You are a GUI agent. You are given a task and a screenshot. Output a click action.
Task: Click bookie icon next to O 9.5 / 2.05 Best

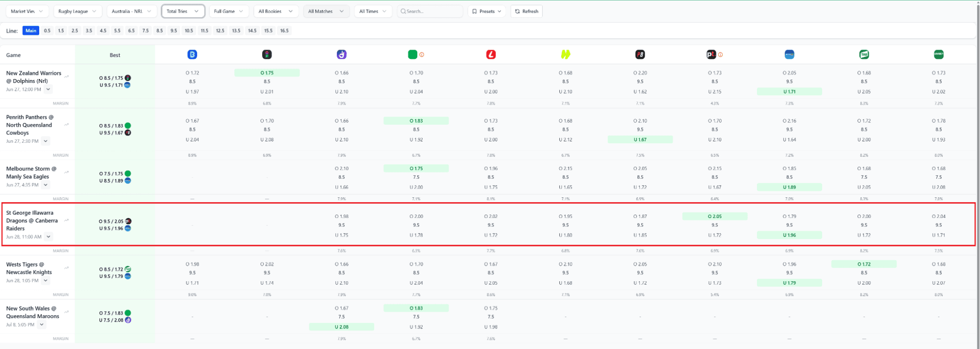coord(128,221)
